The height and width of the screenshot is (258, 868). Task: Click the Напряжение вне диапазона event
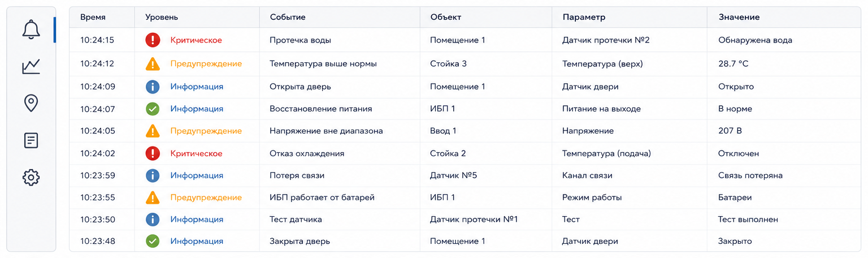tap(326, 131)
